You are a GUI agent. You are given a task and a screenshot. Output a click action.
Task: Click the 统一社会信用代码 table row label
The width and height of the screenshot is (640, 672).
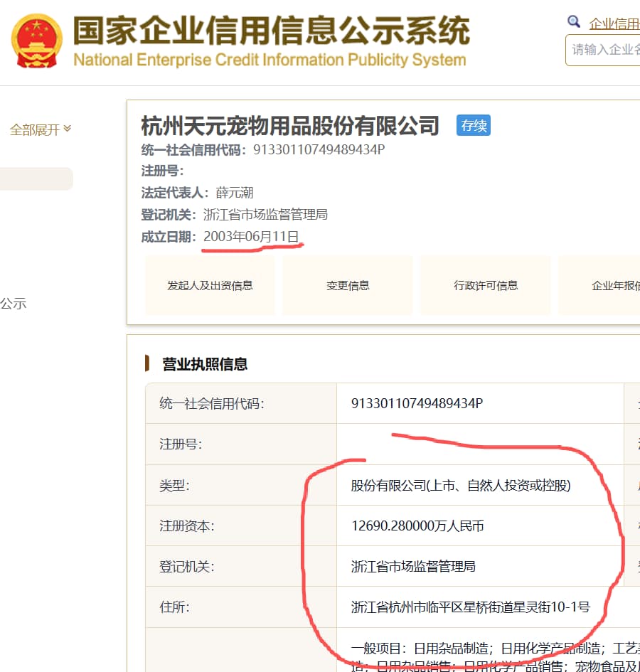pyautogui.click(x=212, y=403)
